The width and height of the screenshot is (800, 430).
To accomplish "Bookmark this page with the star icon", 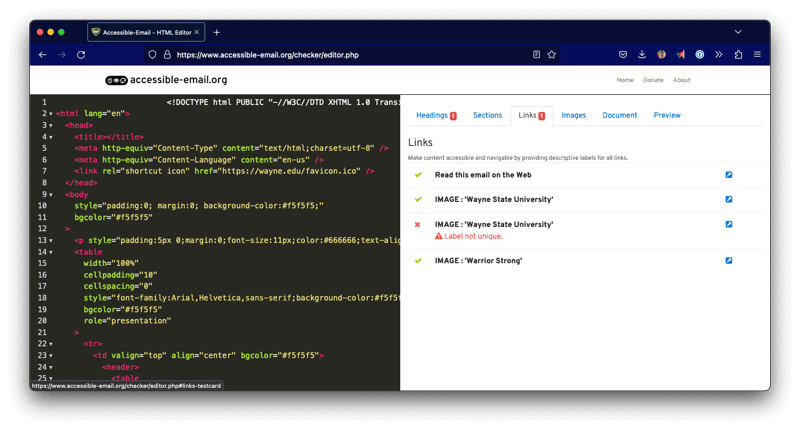I will pyautogui.click(x=551, y=54).
